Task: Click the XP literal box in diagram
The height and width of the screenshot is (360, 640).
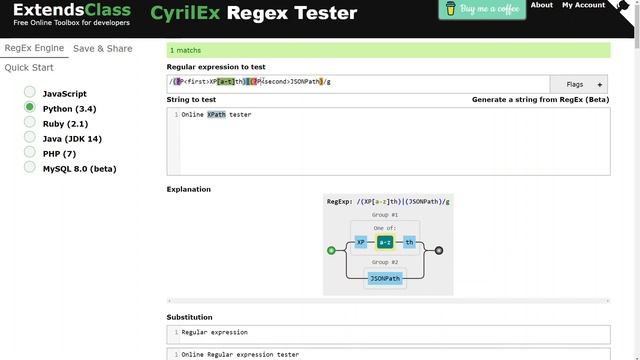Action: tap(361, 242)
